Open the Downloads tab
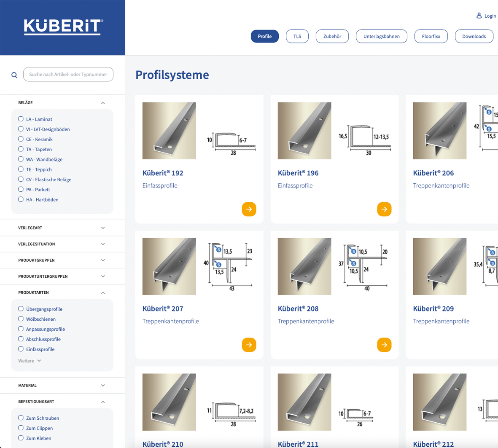This screenshot has width=498, height=448. [474, 36]
